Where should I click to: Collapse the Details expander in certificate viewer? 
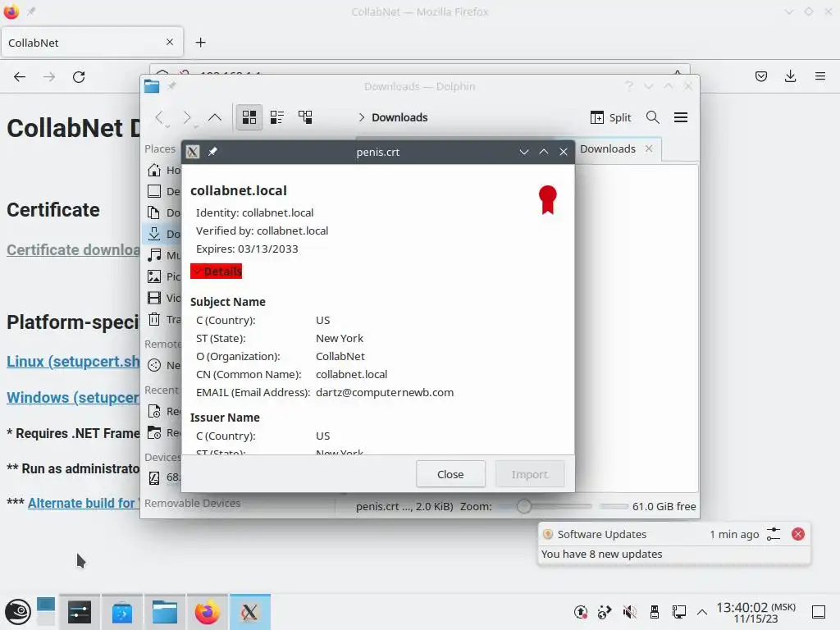(x=216, y=271)
